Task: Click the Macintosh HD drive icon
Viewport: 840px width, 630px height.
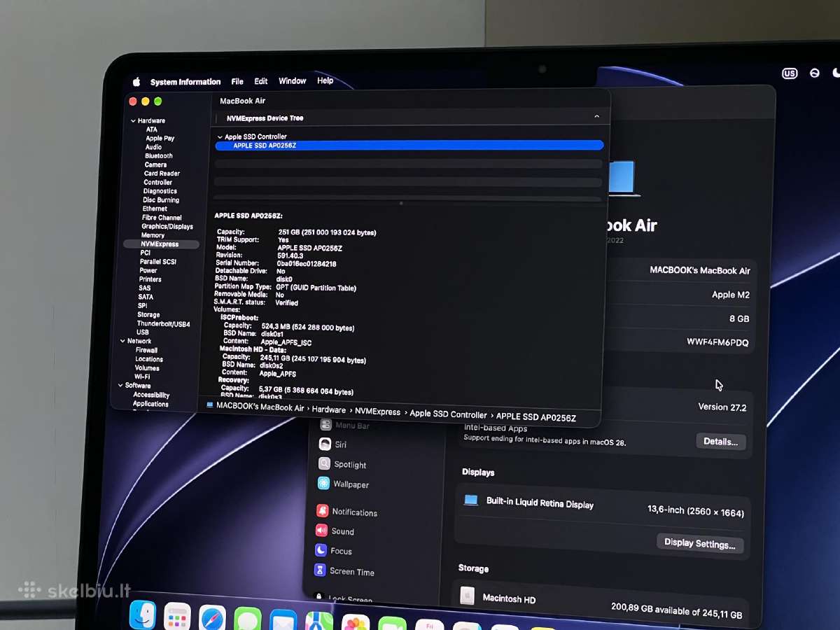Action: [467, 596]
